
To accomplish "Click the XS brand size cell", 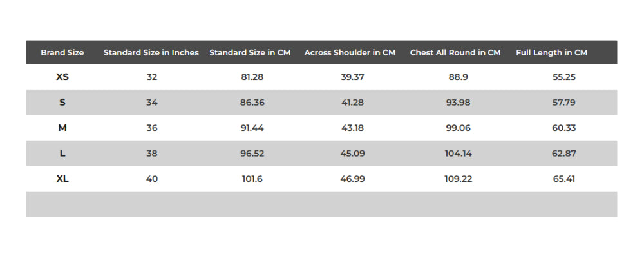I will (x=62, y=77).
